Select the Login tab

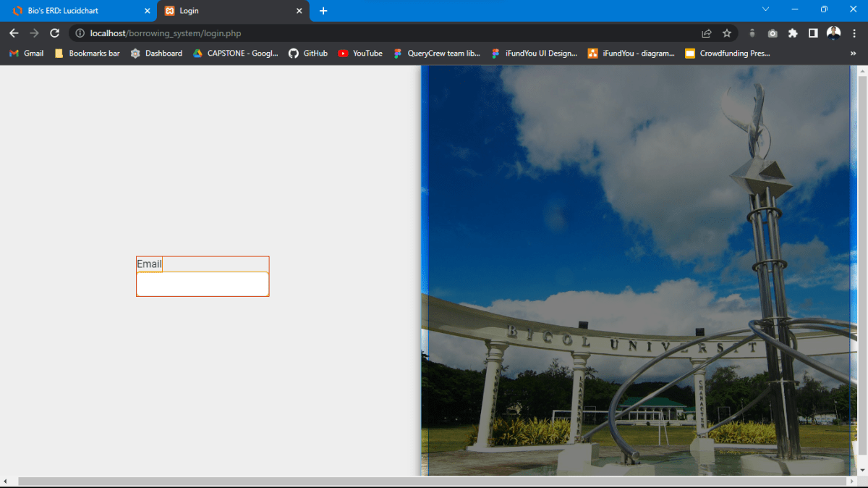[233, 11]
